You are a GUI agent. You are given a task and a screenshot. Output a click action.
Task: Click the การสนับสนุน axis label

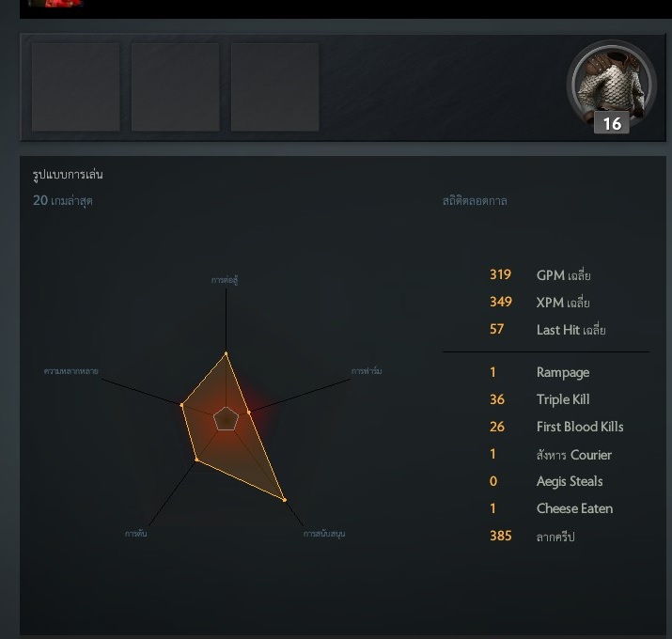point(324,534)
